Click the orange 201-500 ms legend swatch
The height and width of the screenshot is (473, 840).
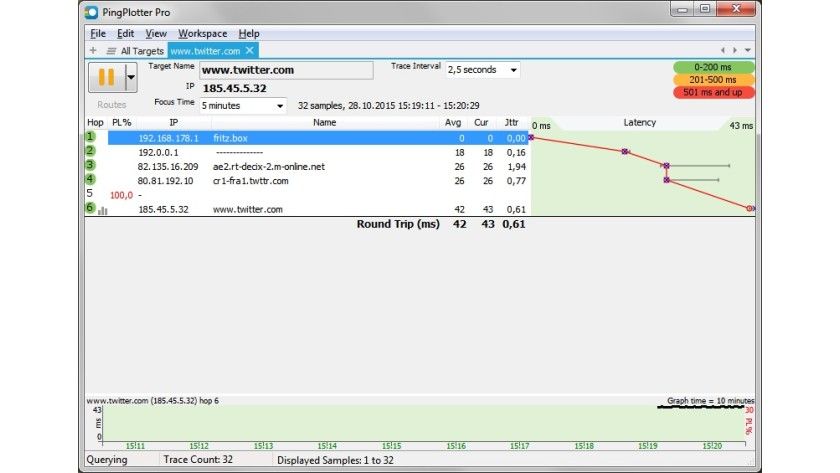(x=713, y=79)
